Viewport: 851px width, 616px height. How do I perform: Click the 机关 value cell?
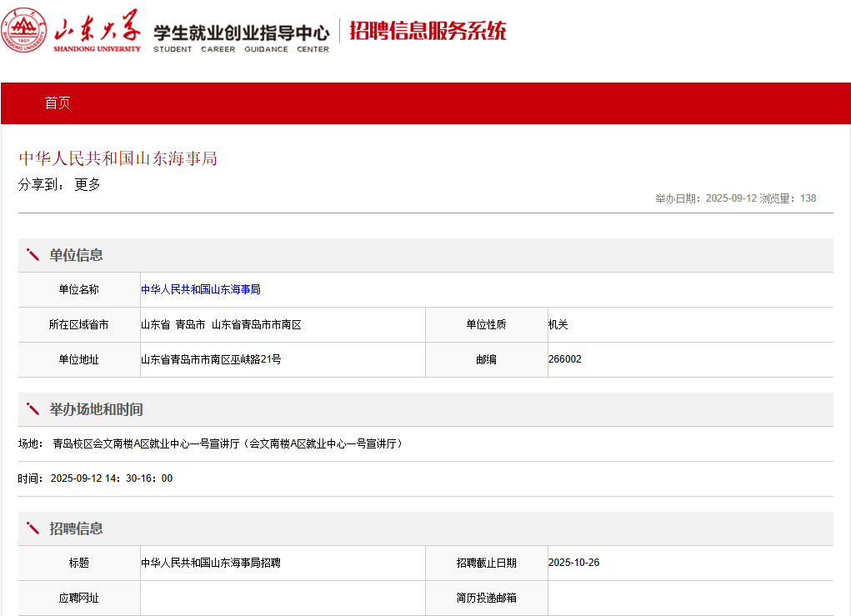(x=690, y=324)
